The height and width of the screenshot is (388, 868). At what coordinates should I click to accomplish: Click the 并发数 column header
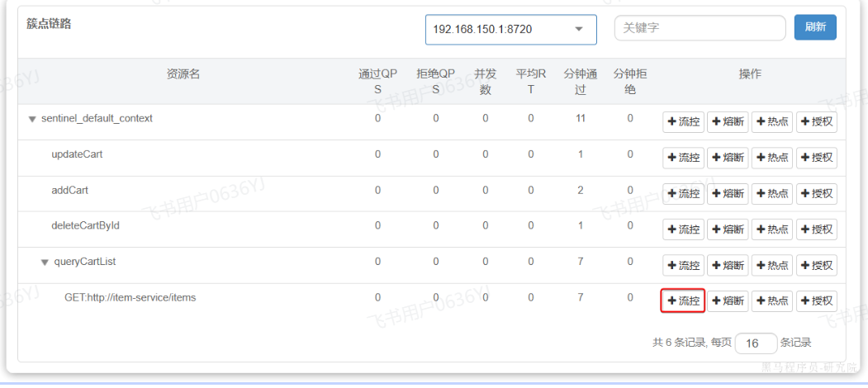485,82
